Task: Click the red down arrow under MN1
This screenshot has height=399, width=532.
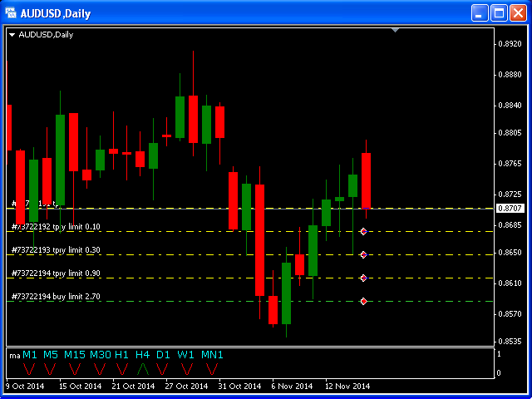Action: [212, 369]
